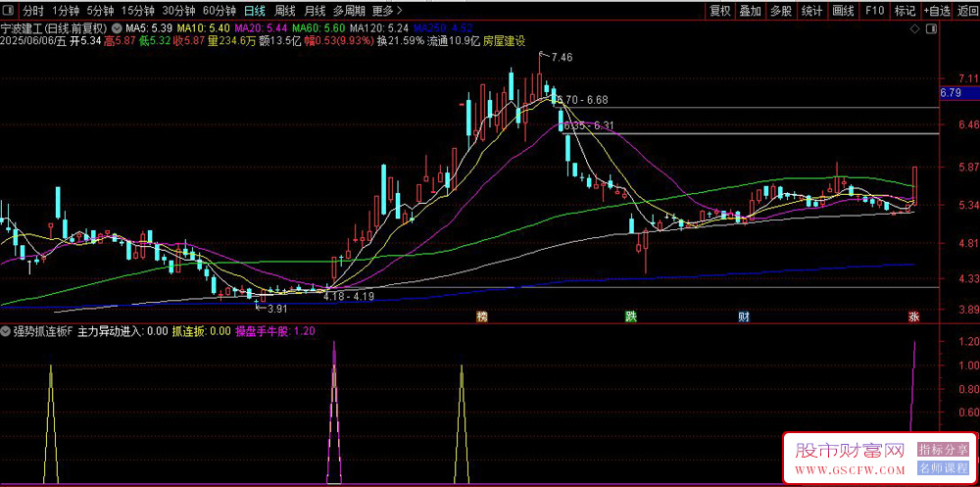Click the 多股 multi-stock button
Viewport: 980px width, 487px height.
click(x=781, y=11)
